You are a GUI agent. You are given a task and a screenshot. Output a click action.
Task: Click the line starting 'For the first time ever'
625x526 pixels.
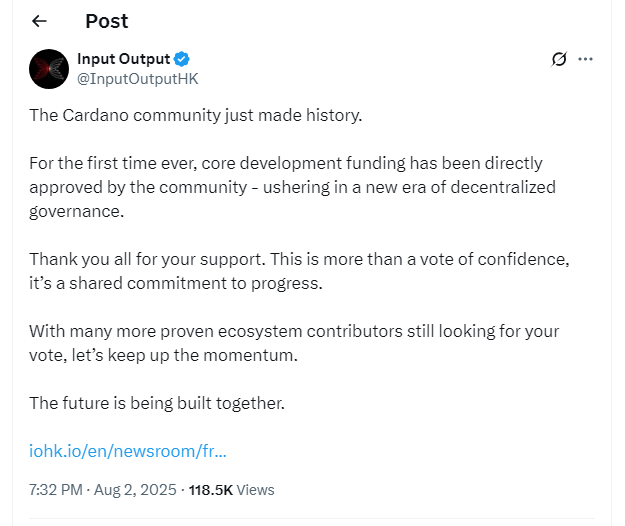click(x=285, y=162)
